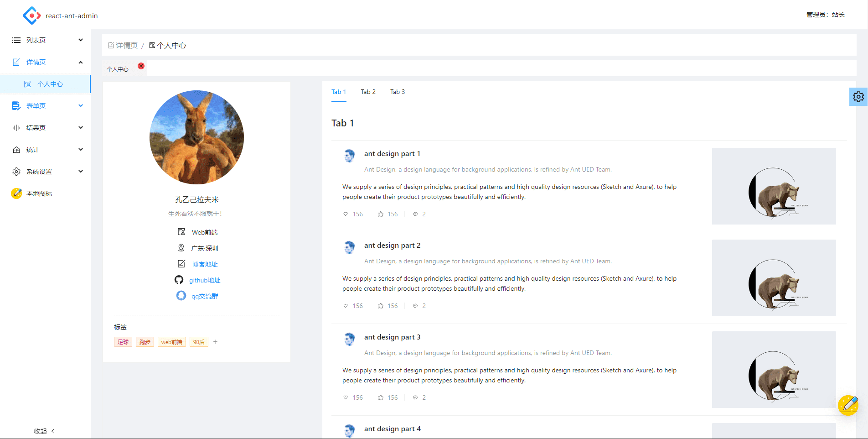Switch to Tab 1
This screenshot has height=439, width=868.
click(x=339, y=92)
